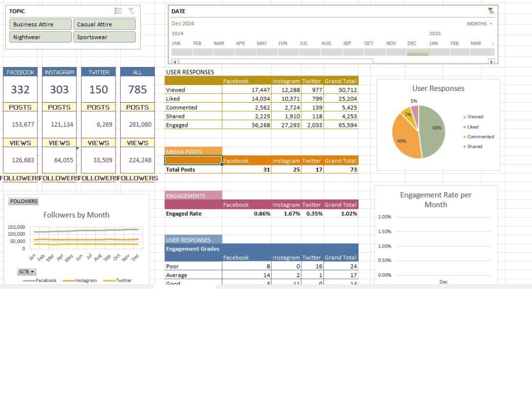This screenshot has height=399, width=532.
Task: Open the SITE field filter dropdown
Action: coord(27,272)
